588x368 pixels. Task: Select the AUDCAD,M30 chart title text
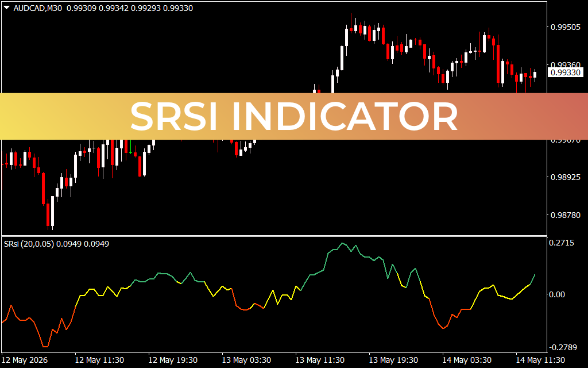point(38,8)
